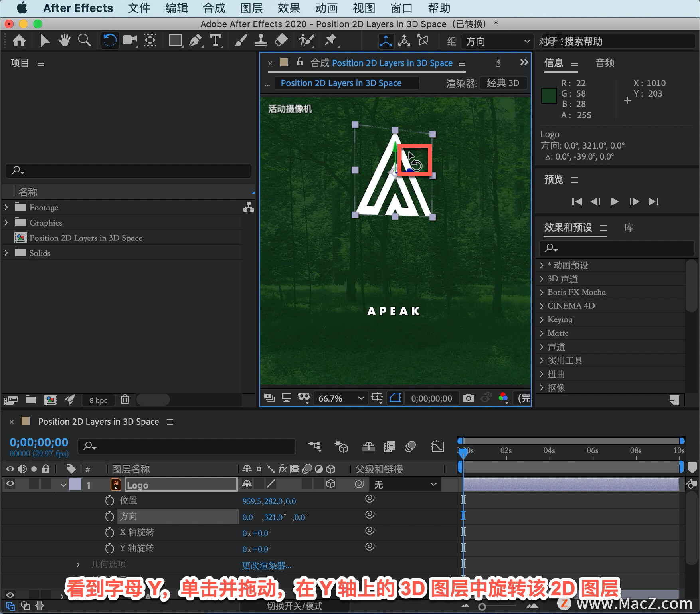Select the Clone Stamp tool
This screenshot has width=700, height=614.
click(261, 40)
